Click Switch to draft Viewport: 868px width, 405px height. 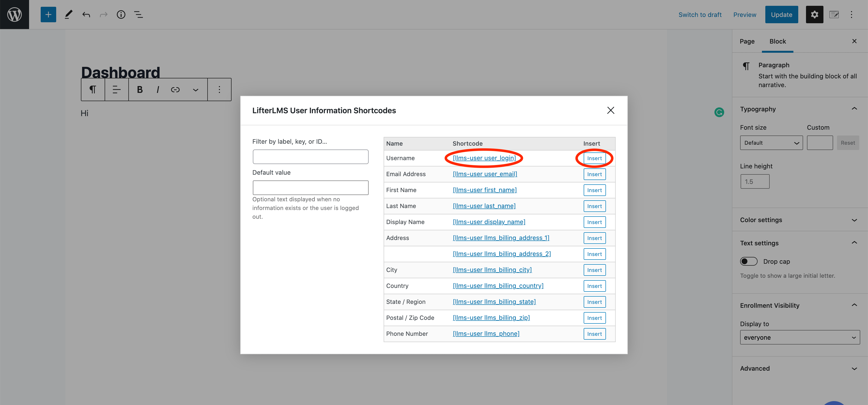[700, 15]
